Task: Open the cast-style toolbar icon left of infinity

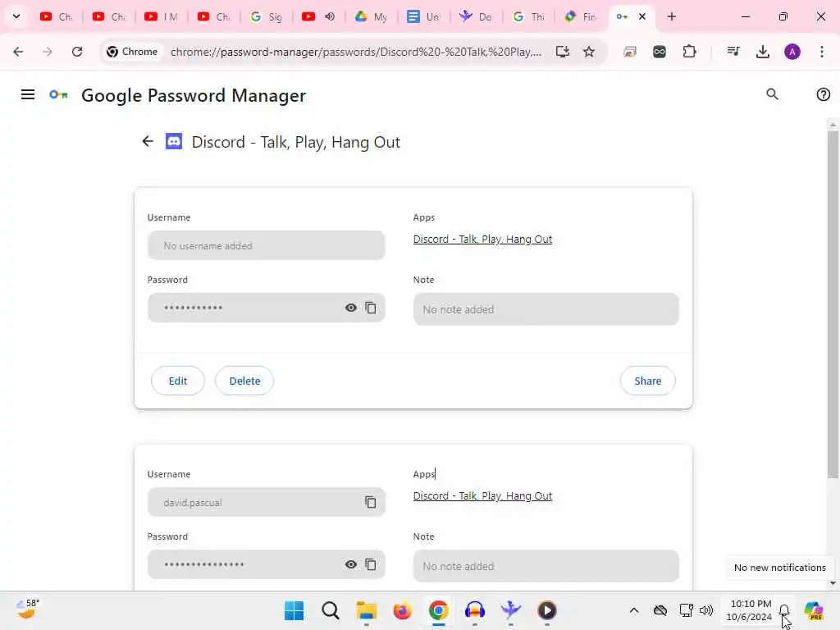Action: 629,52
